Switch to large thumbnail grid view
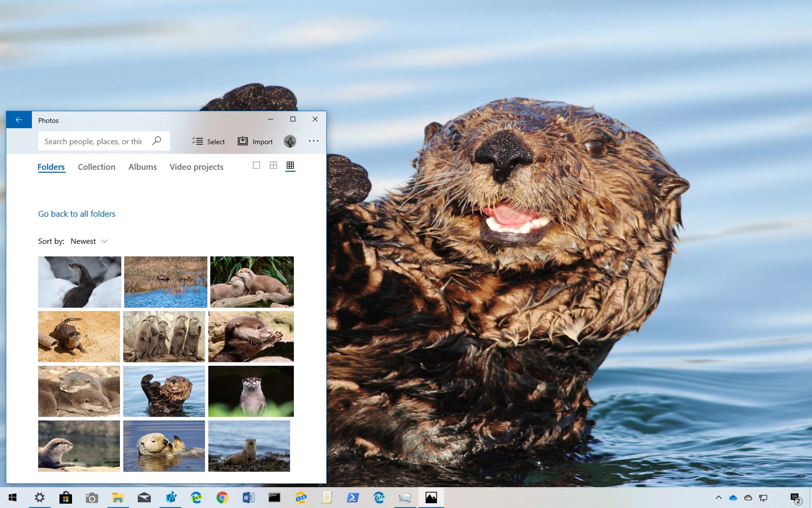This screenshot has height=508, width=812. 290,165
